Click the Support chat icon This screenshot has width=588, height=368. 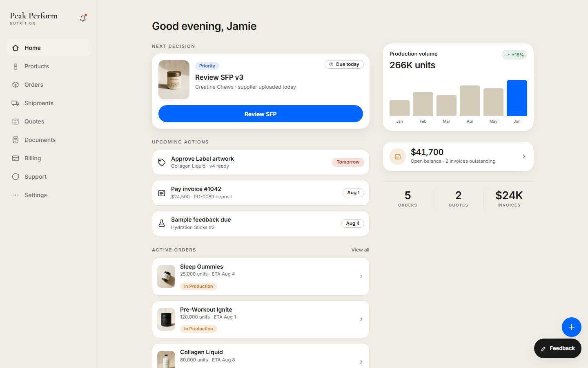coord(16,177)
